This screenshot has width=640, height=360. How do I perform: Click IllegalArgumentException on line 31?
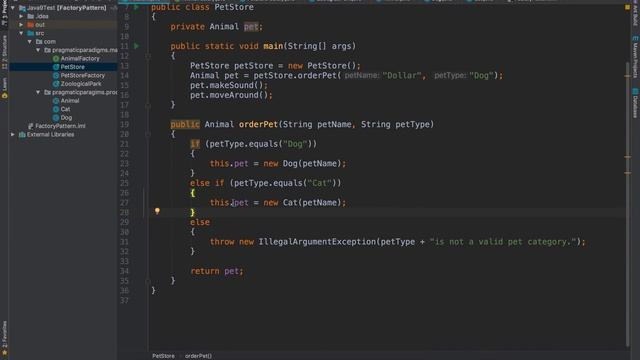(317, 242)
